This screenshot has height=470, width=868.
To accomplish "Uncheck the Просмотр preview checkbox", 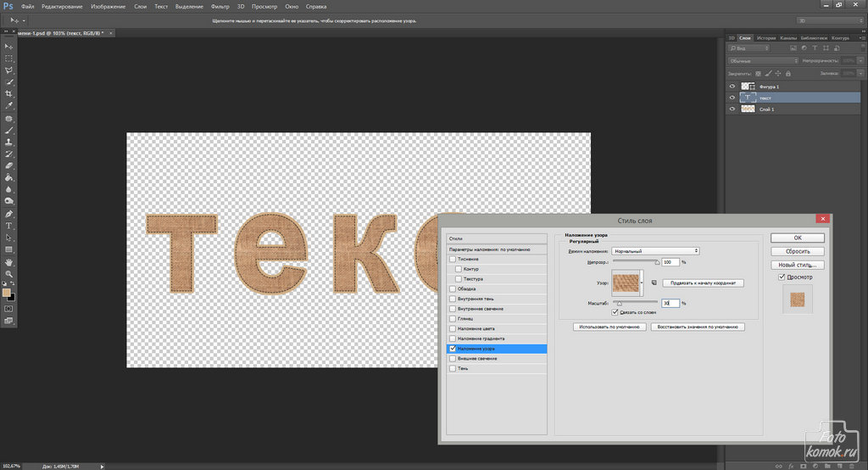I will tap(782, 277).
